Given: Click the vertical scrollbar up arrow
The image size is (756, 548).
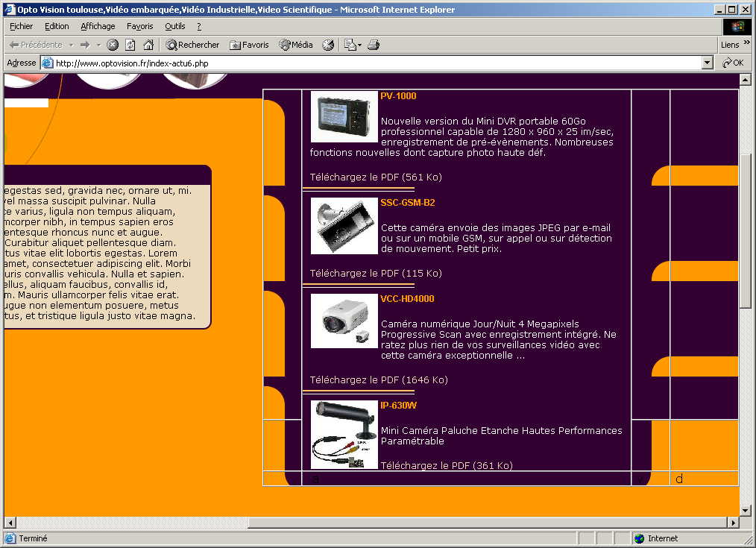Looking at the screenshot, I should point(745,79).
